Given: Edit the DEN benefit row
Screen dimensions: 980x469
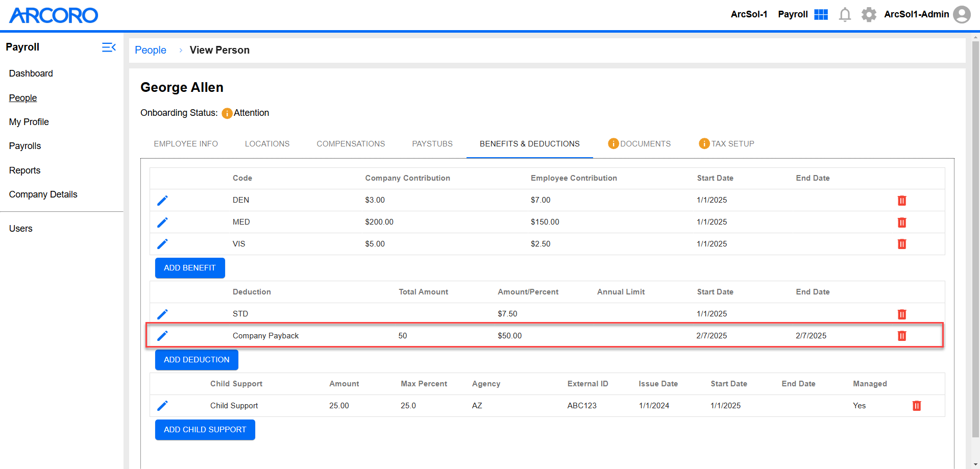Looking at the screenshot, I should (x=162, y=201).
